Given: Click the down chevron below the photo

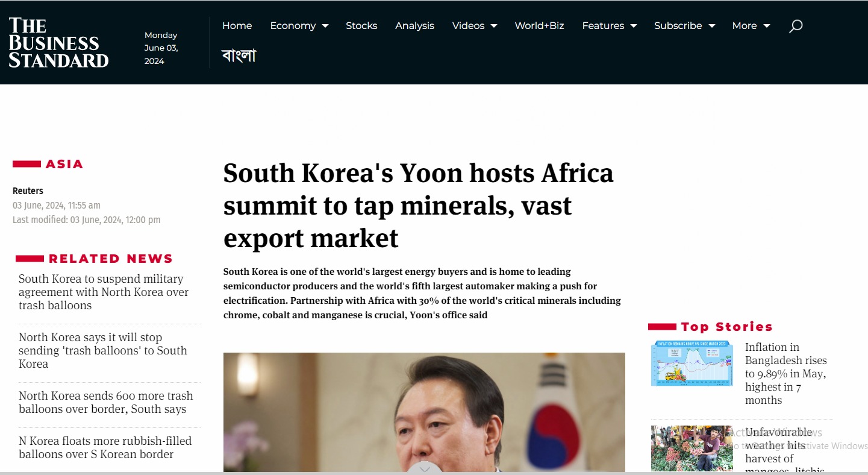Looking at the screenshot, I should tap(425, 468).
